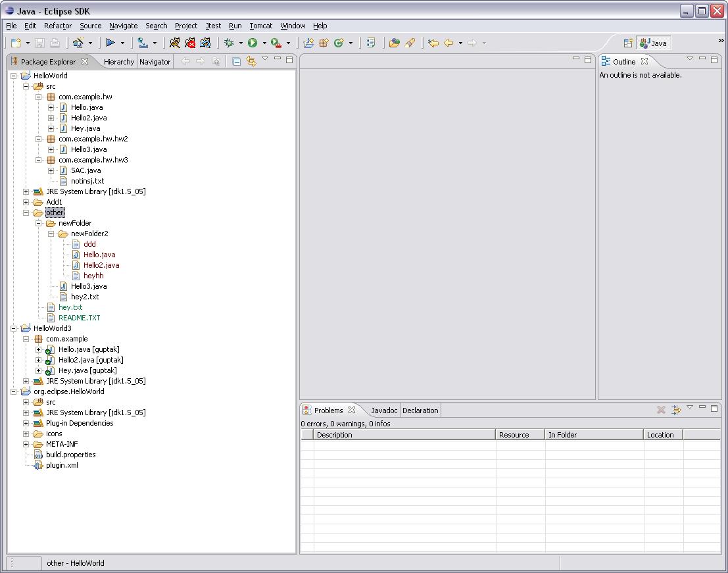Click the Run with toolbox icon
This screenshot has width=728, height=573.
point(276,43)
